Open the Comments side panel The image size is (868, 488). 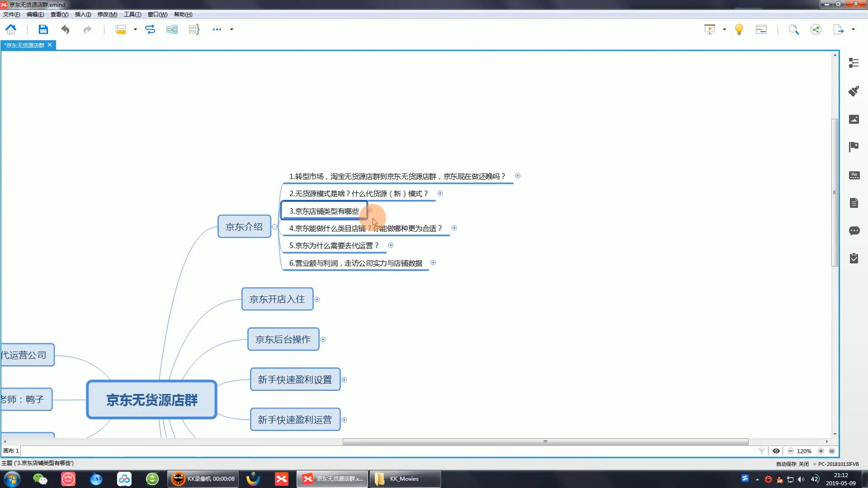point(854,231)
